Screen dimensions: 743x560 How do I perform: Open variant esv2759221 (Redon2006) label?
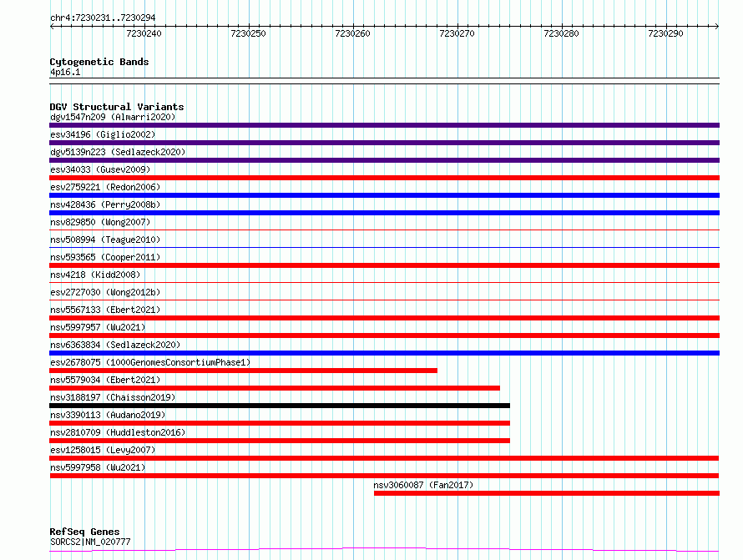pyautogui.click(x=105, y=187)
